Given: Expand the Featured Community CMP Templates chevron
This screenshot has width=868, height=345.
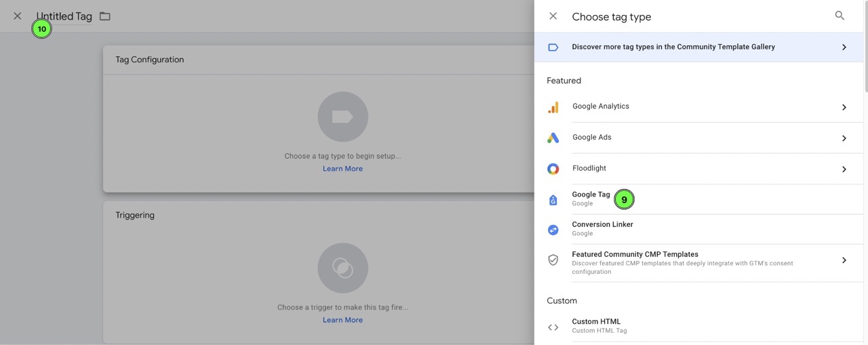Looking at the screenshot, I should pos(844,260).
